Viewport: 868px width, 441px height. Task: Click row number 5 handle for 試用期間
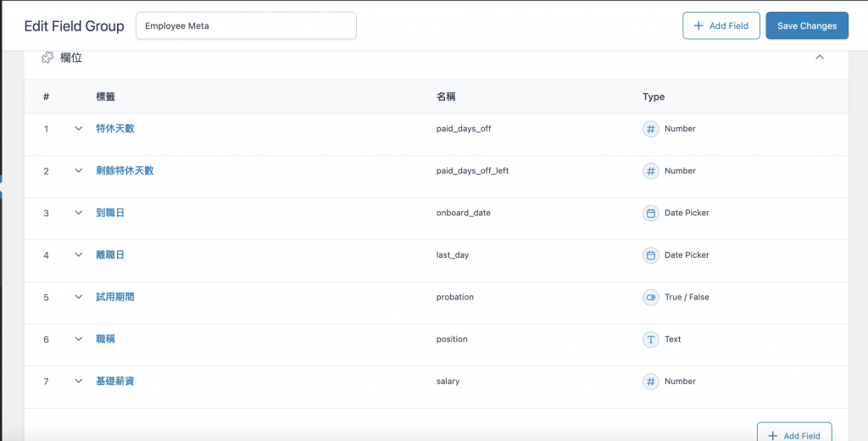46,298
